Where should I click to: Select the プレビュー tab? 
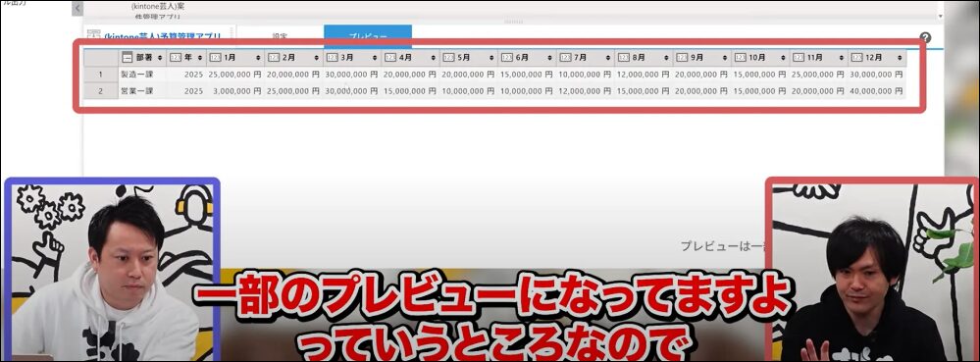point(368,36)
